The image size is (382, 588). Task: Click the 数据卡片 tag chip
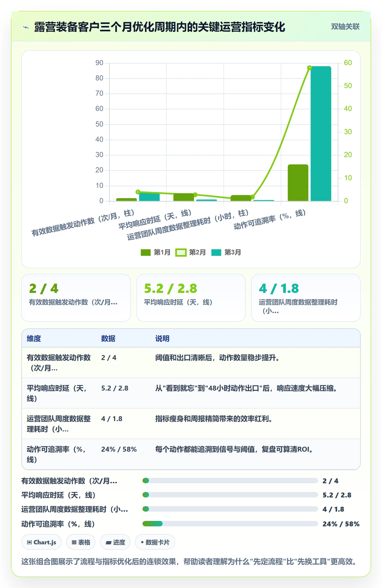click(x=155, y=542)
